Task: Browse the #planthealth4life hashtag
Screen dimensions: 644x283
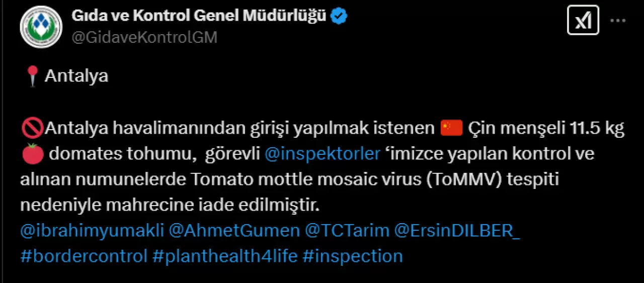Action: pyautogui.click(x=224, y=256)
